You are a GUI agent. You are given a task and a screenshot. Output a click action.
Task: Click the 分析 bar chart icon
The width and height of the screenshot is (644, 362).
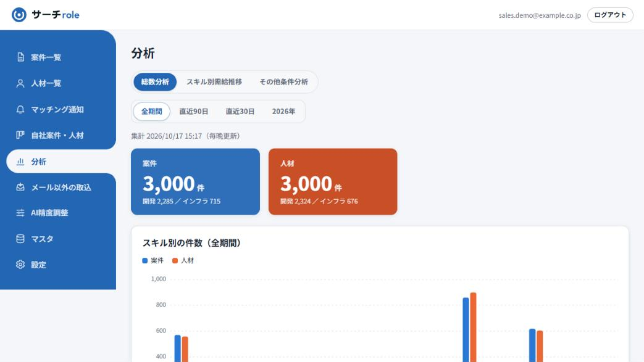tap(20, 162)
